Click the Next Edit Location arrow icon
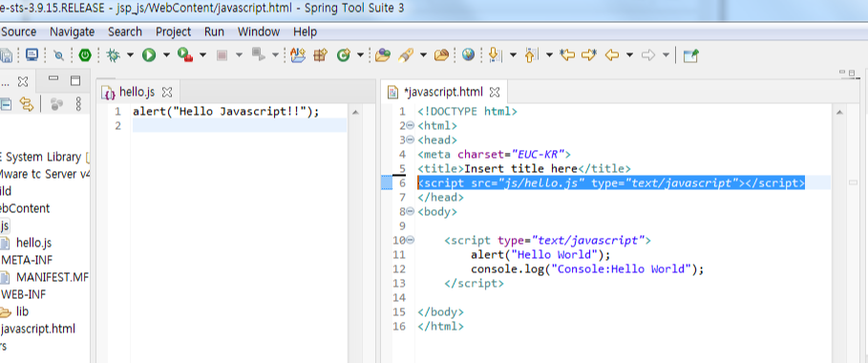This screenshot has height=363, width=868. click(x=589, y=54)
